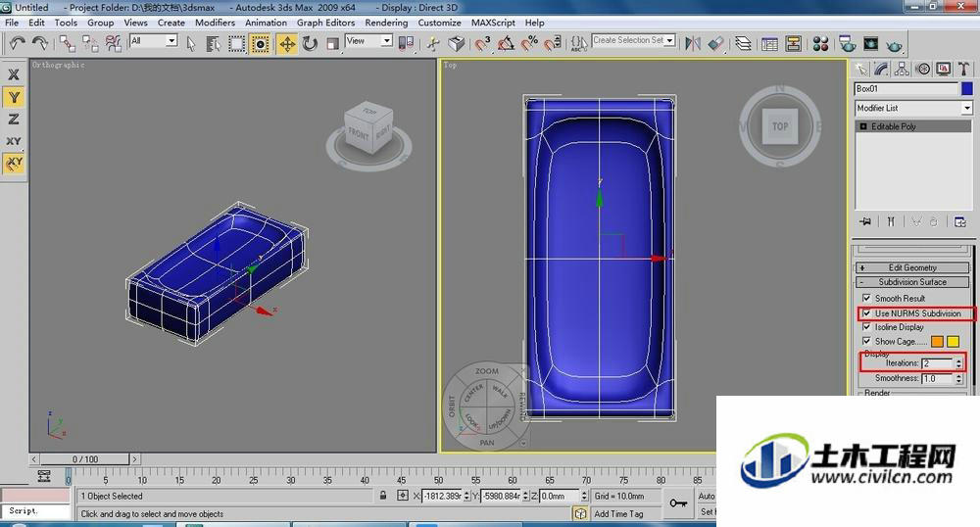Screen dimensions: 980x527
Task: Click the Use Pivot Point Center icon
Action: pyautogui.click(x=406, y=44)
